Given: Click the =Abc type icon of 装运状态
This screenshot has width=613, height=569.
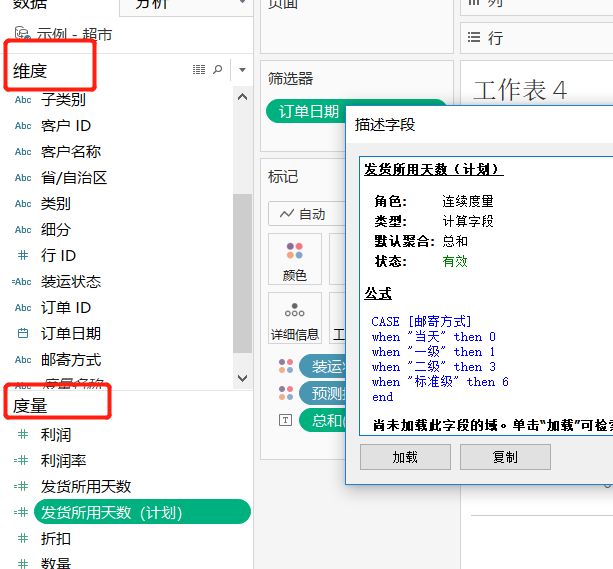Looking at the screenshot, I should click(x=22, y=282).
